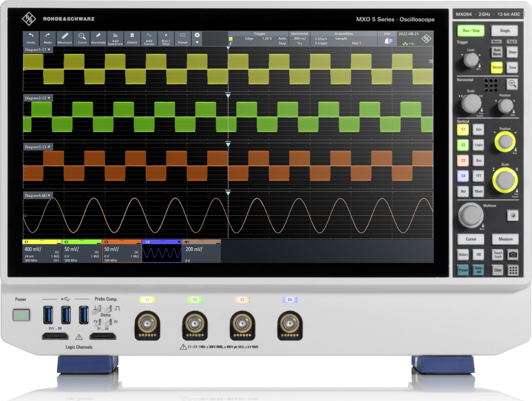This screenshot has width=532, height=401.
Task: Push the horizontal zoom magnifier hardware key
Action: (513, 84)
